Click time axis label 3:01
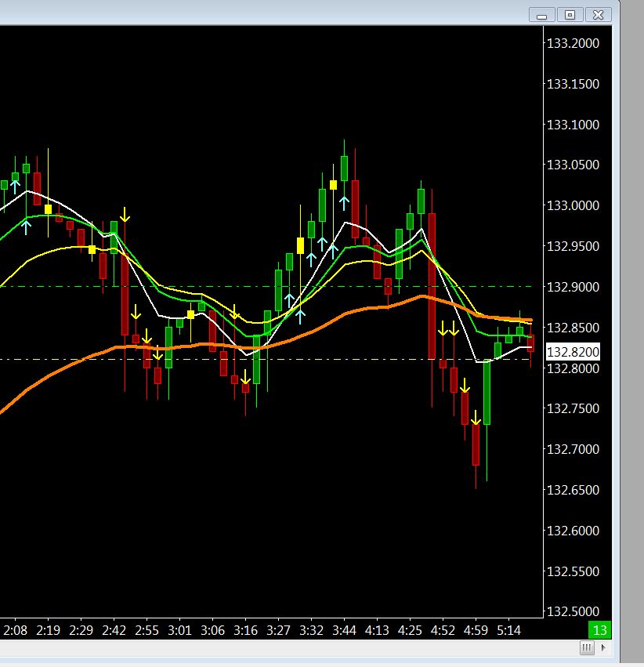644x667 pixels. click(179, 630)
